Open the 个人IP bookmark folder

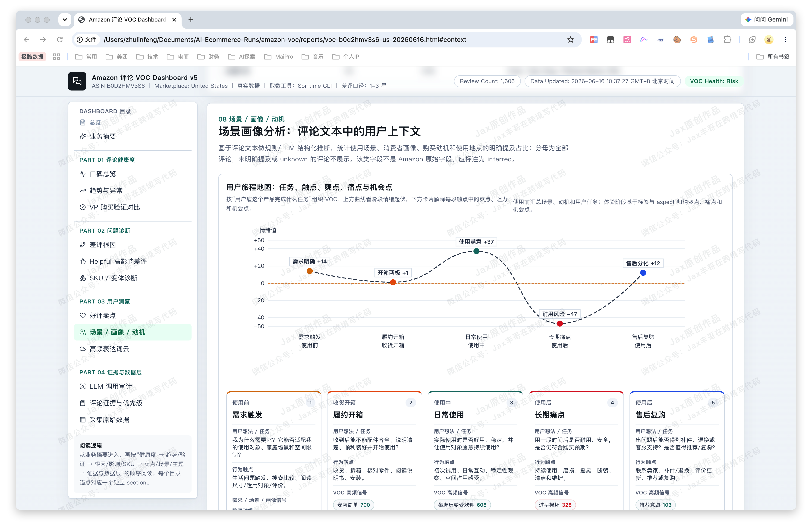[346, 57]
